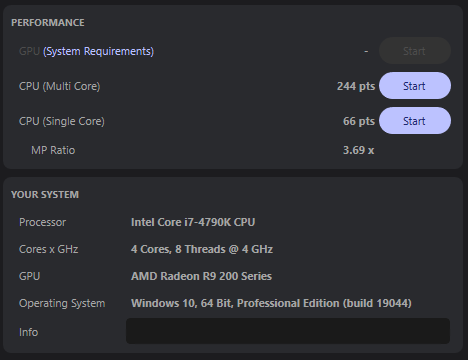The height and width of the screenshot is (360, 468).
Task: Click the greyed-out GPU label
Action: click(x=29, y=51)
